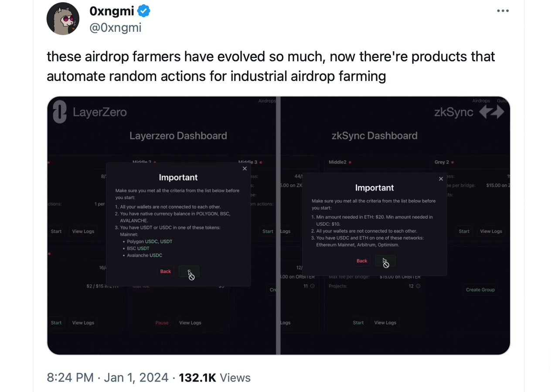Click the info icon beside the 11 value
Screen dimensions: 558x392
pyautogui.click(x=312, y=286)
